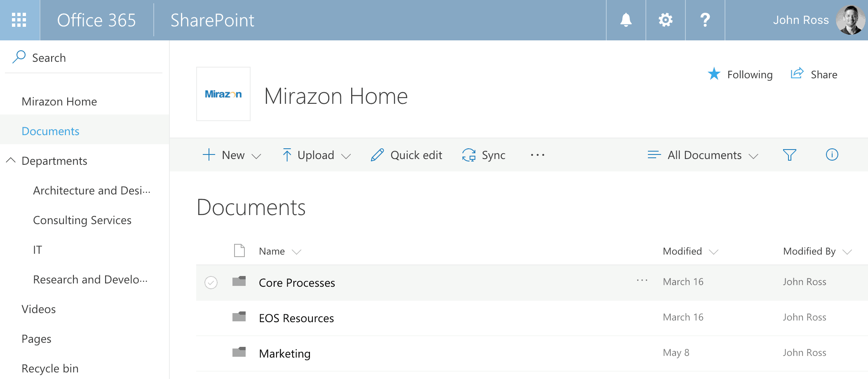
Task: Click the Office 365 header link
Action: pyautogui.click(x=96, y=20)
